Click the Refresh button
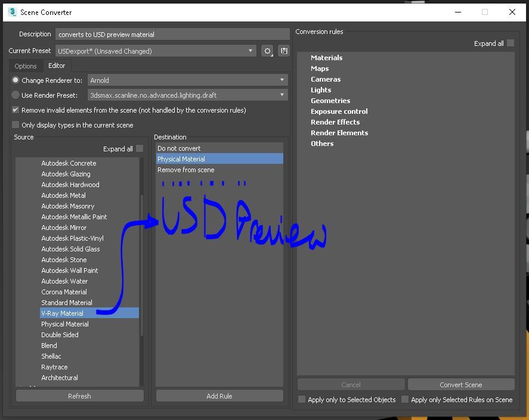 [x=80, y=396]
